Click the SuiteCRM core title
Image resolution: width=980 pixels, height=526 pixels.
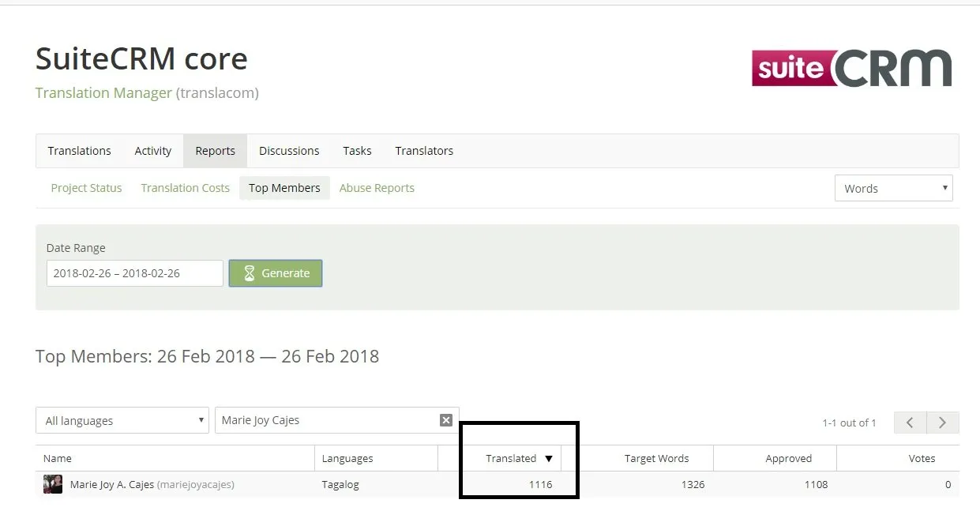click(141, 59)
